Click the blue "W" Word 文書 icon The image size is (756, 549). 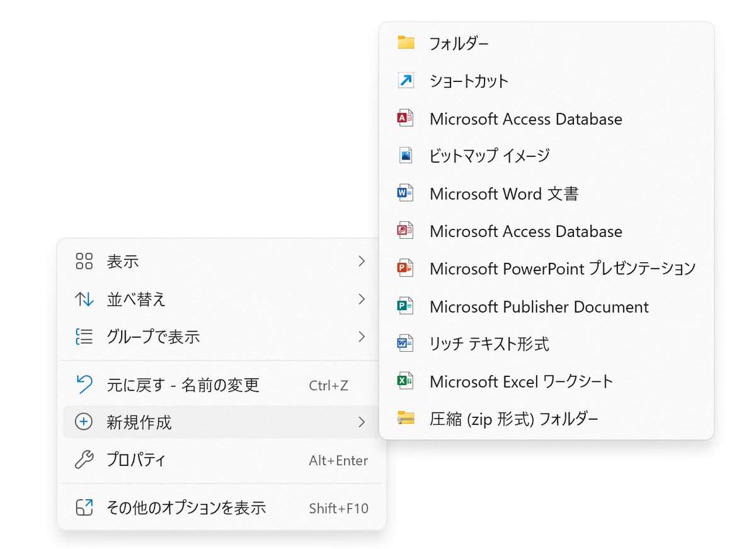[406, 194]
